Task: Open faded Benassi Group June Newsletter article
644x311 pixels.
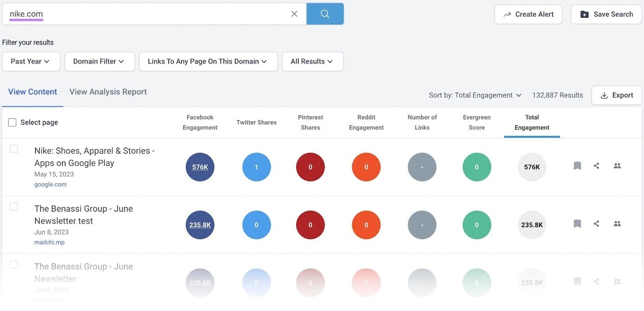Action: pyautogui.click(x=83, y=273)
